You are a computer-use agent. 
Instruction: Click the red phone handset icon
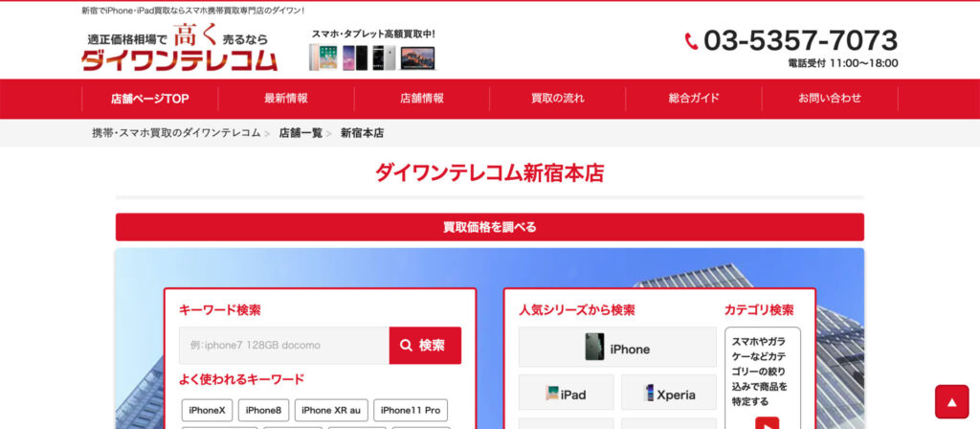click(x=691, y=41)
